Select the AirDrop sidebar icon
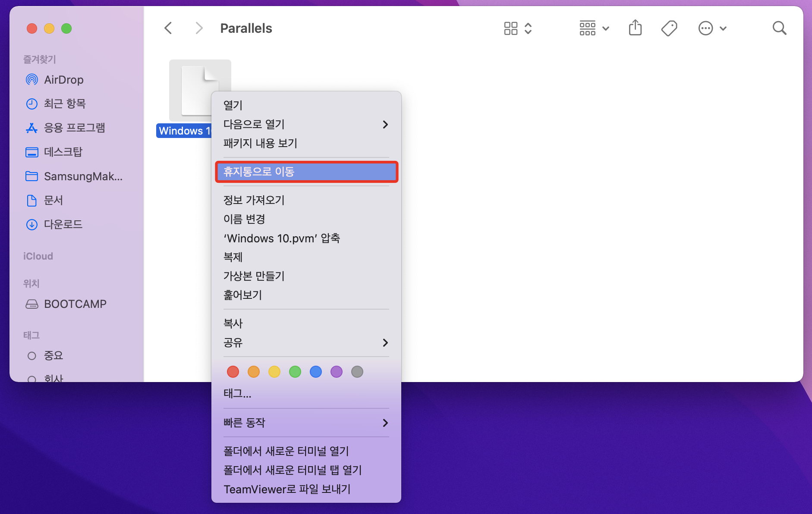The width and height of the screenshot is (812, 514). point(32,80)
